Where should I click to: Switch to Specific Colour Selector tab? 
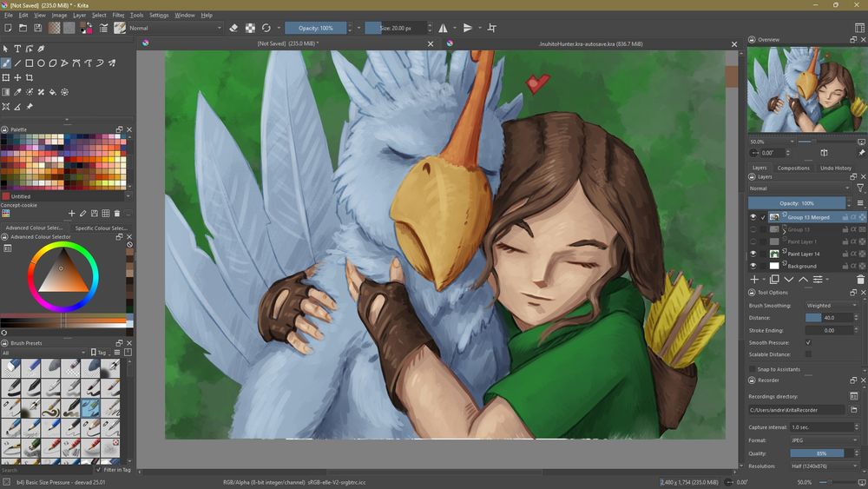tap(102, 228)
